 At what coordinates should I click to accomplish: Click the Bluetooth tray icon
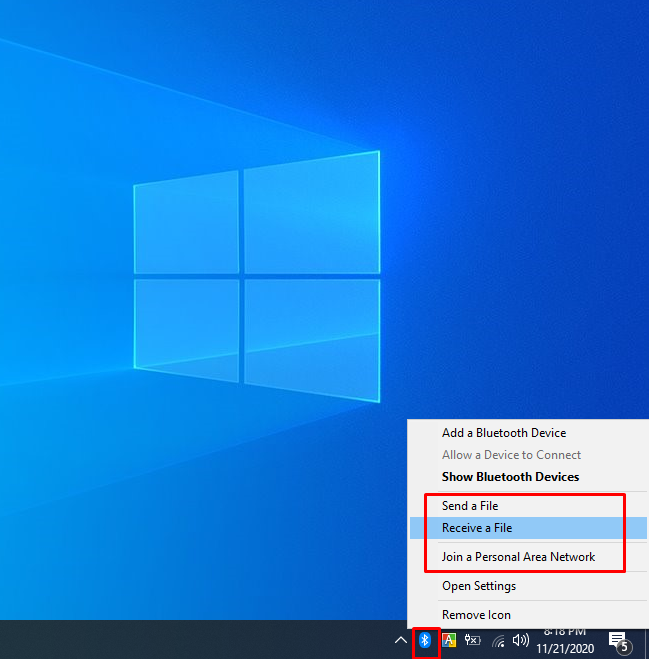click(425, 640)
